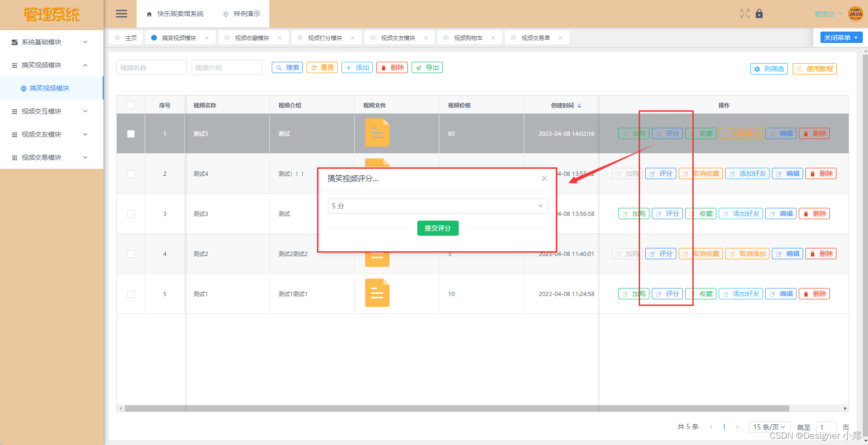Screen dimensions: 868x445
Task: Click 添加好友 in the 测试1 row
Action: (x=741, y=294)
